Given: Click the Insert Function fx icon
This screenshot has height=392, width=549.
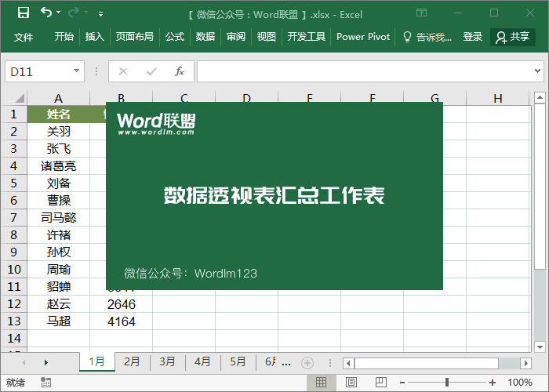Looking at the screenshot, I should [180, 71].
